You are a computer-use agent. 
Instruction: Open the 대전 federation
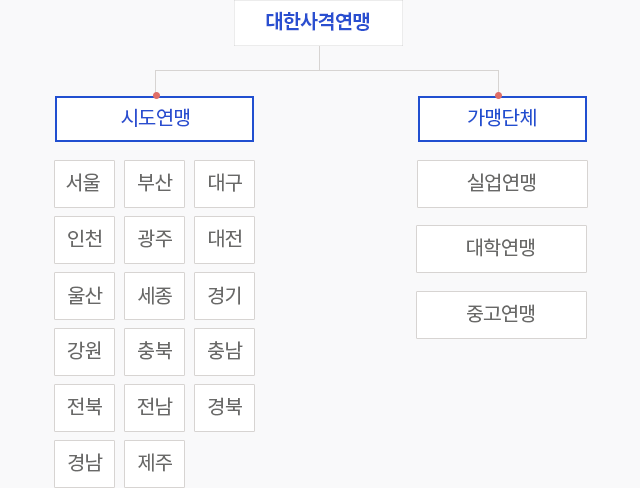pos(224,240)
